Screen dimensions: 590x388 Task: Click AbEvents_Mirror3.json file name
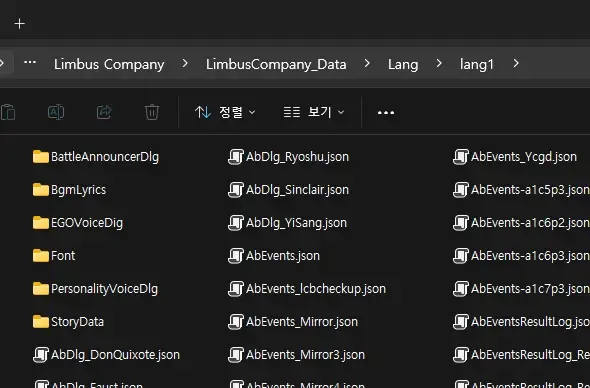[305, 355]
